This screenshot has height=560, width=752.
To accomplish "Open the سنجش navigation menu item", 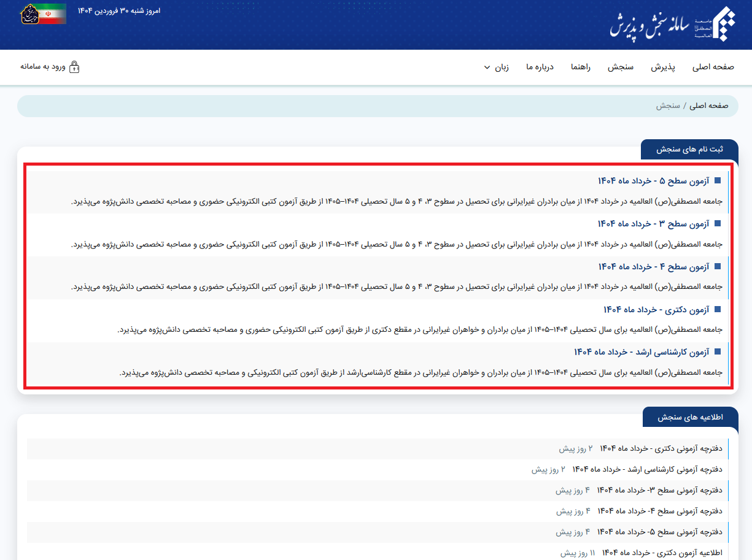I will (621, 67).
